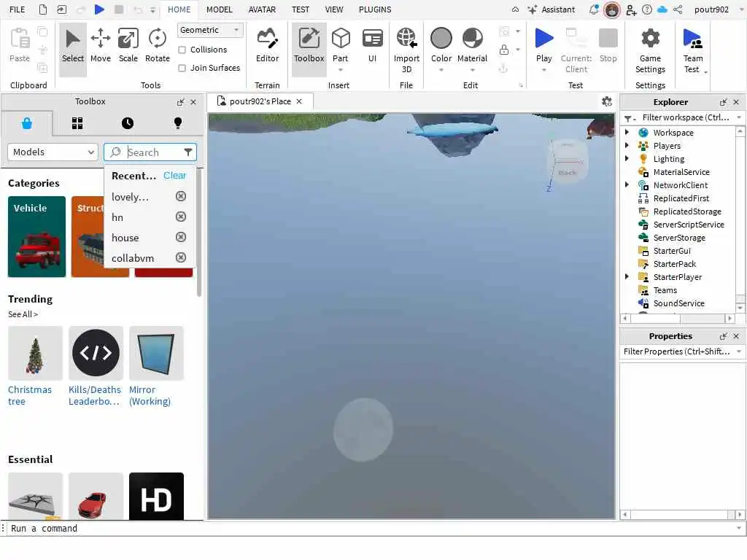Switch to Toolbox Marketplace tab
This screenshot has height=560, width=747.
coord(27,124)
